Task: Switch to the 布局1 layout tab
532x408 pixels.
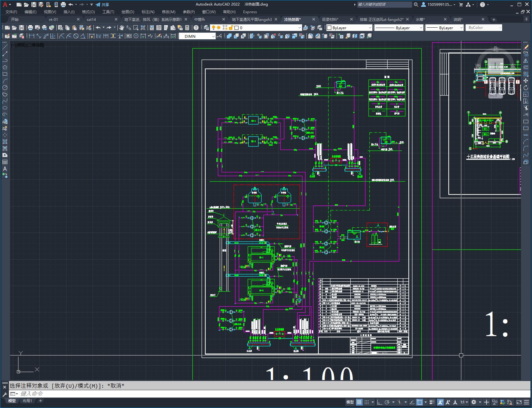Action: tap(27, 401)
